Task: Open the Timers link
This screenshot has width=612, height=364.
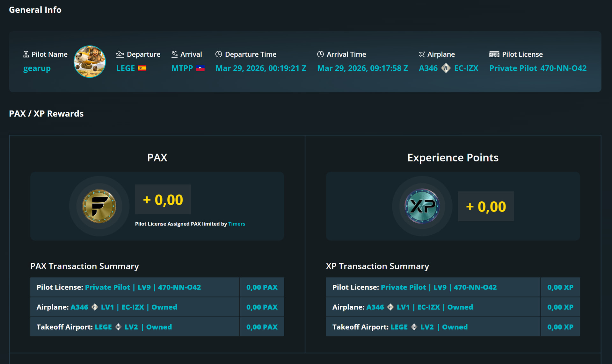Action: 237,224
